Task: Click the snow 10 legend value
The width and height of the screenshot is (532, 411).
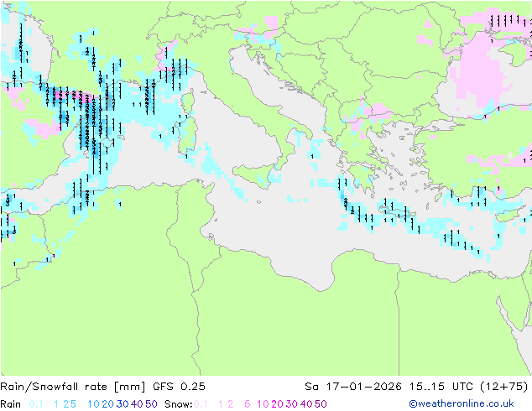Action: [263, 404]
